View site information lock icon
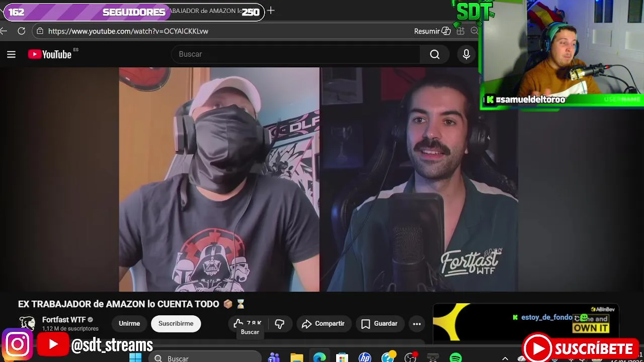 pyautogui.click(x=40, y=31)
